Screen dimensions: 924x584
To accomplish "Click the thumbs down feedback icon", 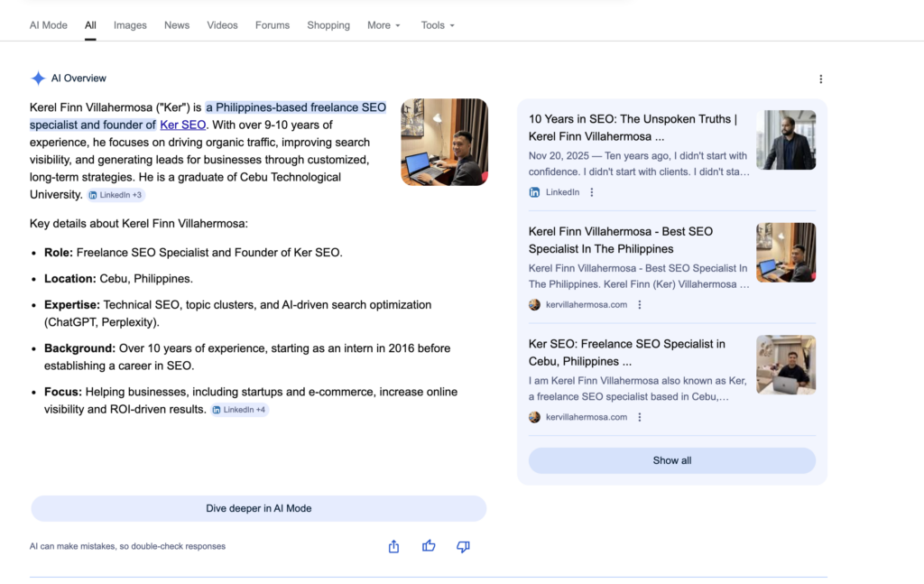I will 463,546.
